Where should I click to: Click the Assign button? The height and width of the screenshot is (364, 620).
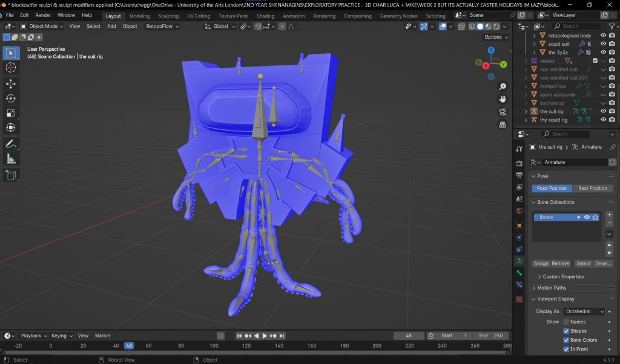[541, 264]
